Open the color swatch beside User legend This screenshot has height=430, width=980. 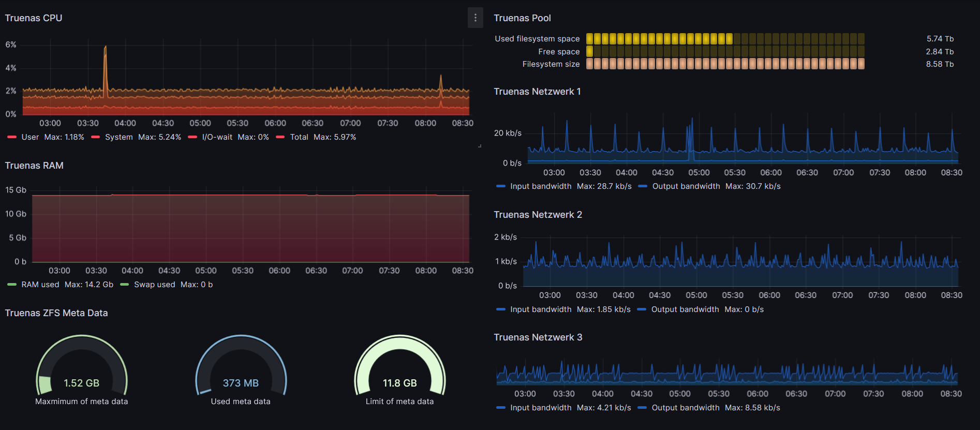tap(12, 137)
